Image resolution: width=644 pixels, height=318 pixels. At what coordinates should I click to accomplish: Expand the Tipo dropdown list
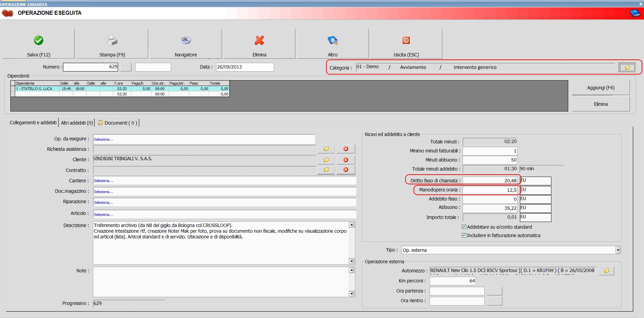click(x=618, y=250)
